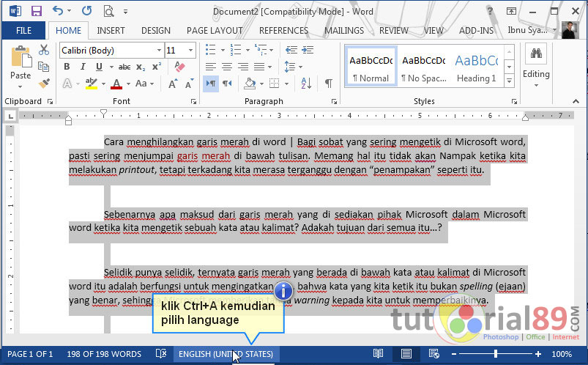
Task: Switch to the REFERENCES tab
Action: click(283, 31)
